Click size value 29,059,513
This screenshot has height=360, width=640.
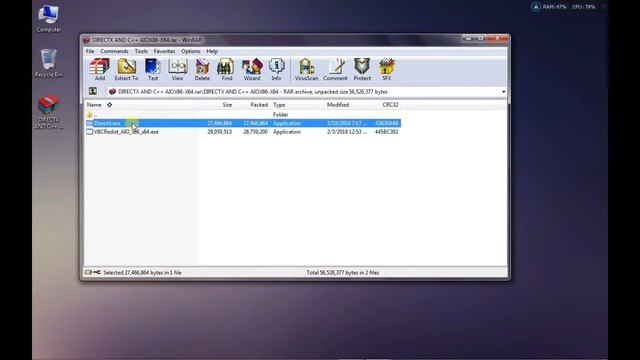(x=220, y=132)
